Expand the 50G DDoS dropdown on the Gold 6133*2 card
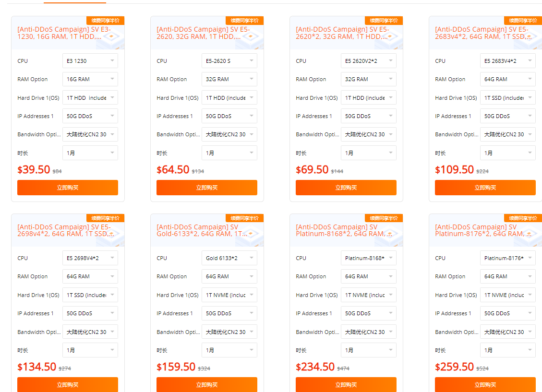Screen dimensions: 542x392 tap(229, 313)
